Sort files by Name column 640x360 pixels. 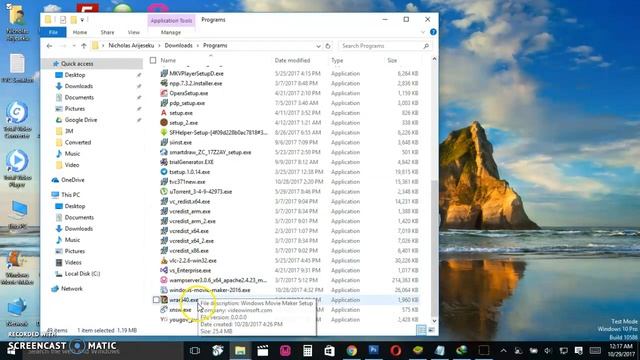click(168, 60)
